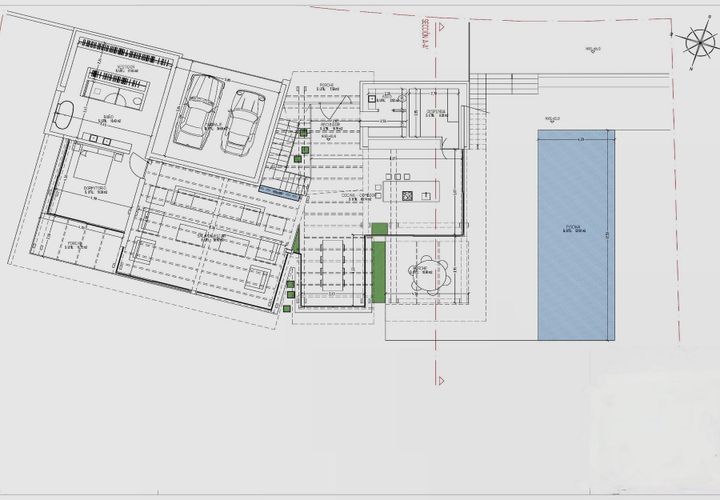Select the tall green planter strip
This screenshot has width=720, height=500.
coord(378,272)
